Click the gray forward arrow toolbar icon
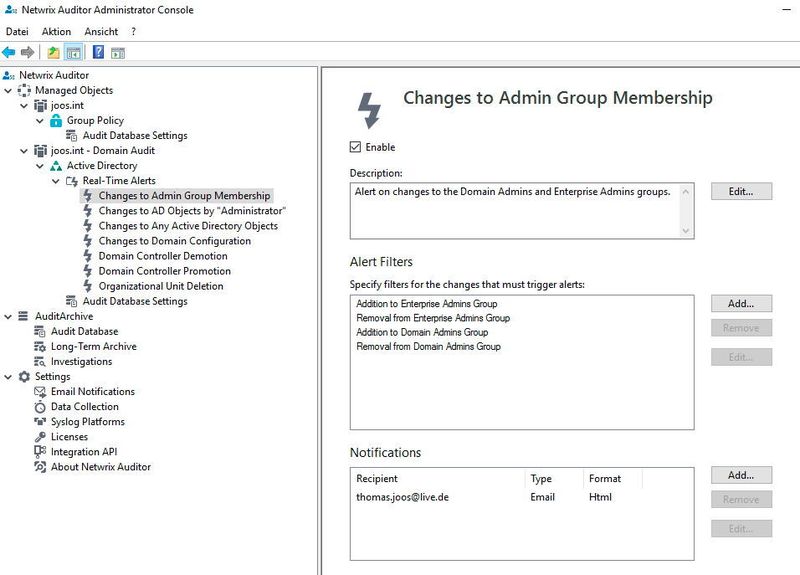 [28, 52]
